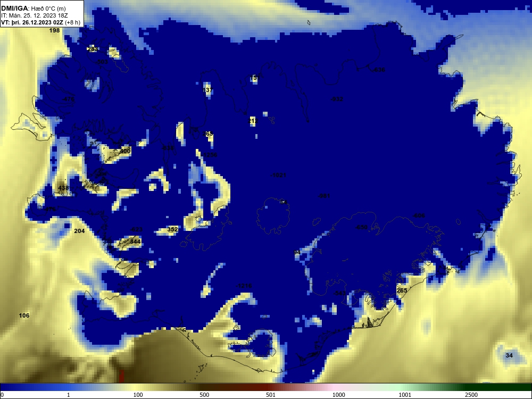
Task: Click the title line "DMI/IGA: Hæð 0°C (m)"
Action: (x=34, y=9)
